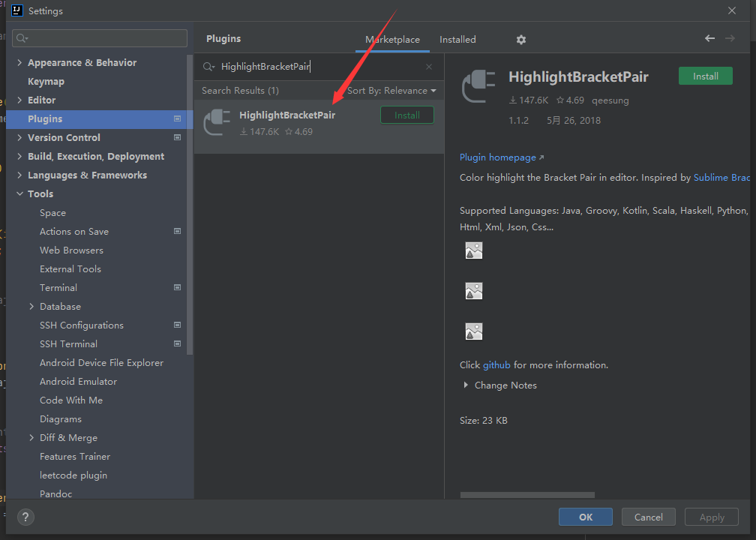Open Code With Me settings

click(x=70, y=400)
